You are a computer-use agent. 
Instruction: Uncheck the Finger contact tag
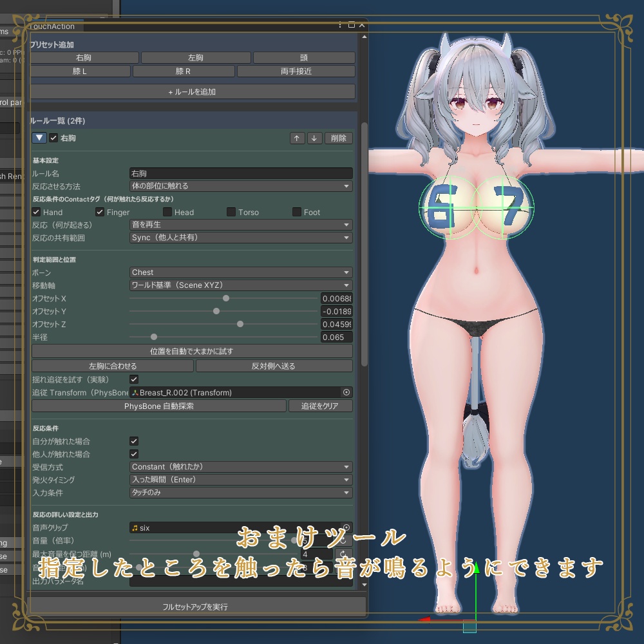click(x=100, y=212)
